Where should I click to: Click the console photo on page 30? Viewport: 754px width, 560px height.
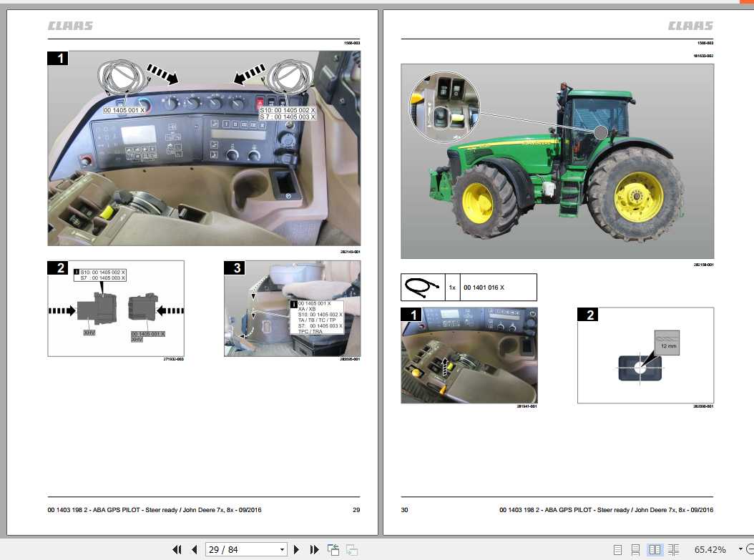click(x=469, y=355)
